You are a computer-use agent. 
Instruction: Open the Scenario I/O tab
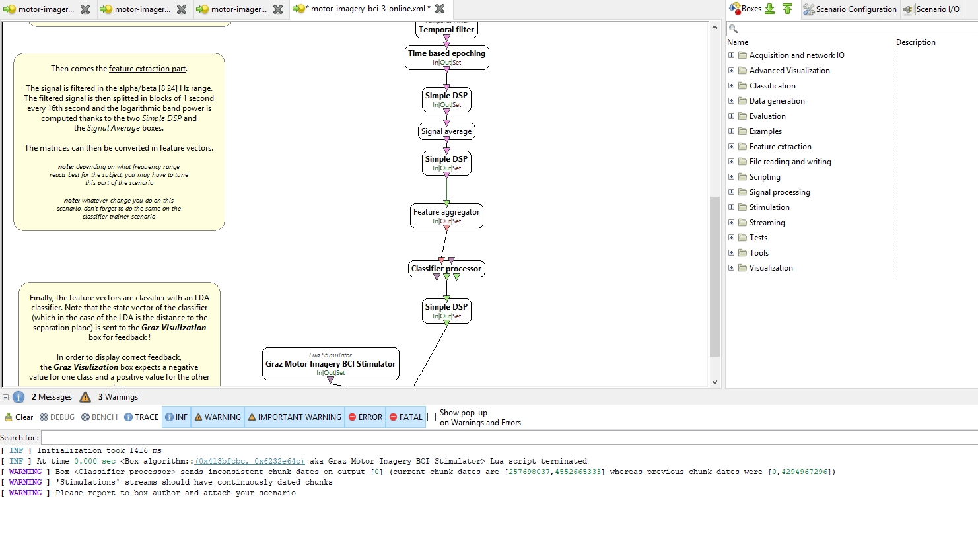coord(931,9)
